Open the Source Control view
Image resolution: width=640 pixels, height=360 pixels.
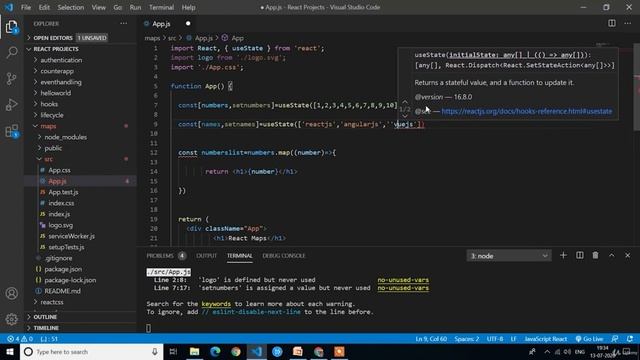tap(11, 79)
